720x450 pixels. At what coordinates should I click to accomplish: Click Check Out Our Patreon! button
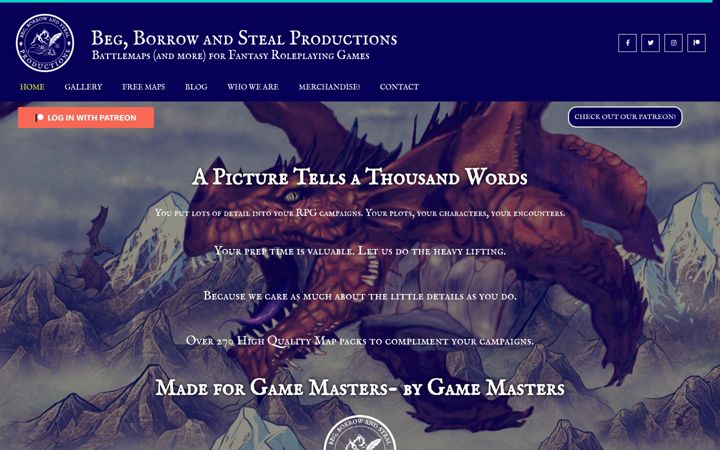pos(625,117)
